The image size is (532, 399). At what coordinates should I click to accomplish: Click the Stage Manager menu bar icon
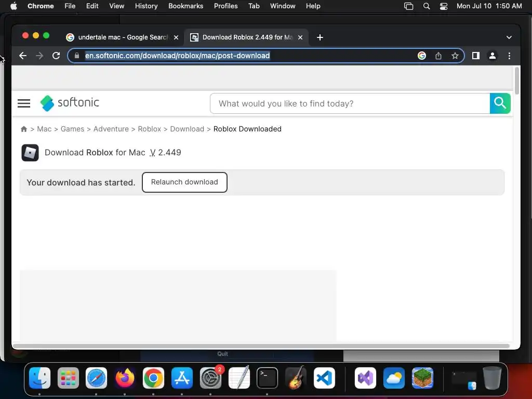click(x=408, y=6)
